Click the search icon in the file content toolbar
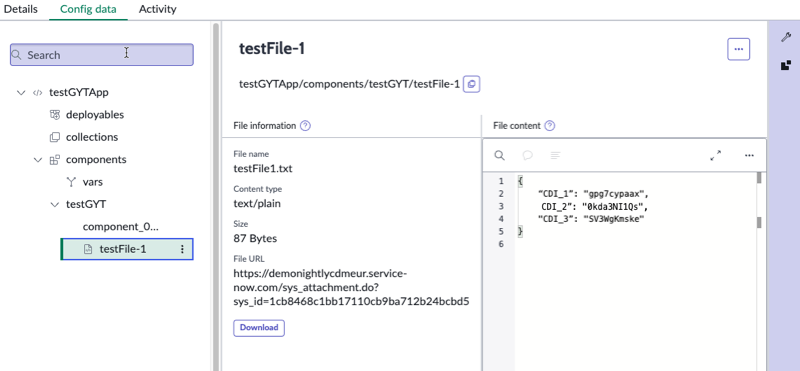 coord(499,155)
